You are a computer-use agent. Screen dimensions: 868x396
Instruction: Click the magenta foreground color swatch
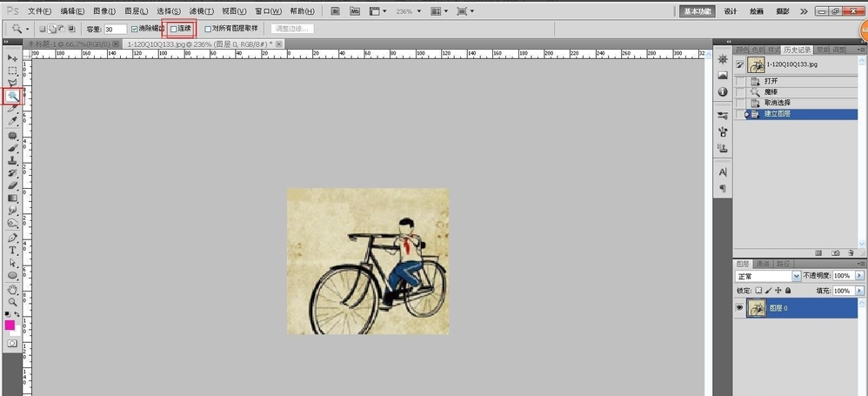pyautogui.click(x=10, y=326)
